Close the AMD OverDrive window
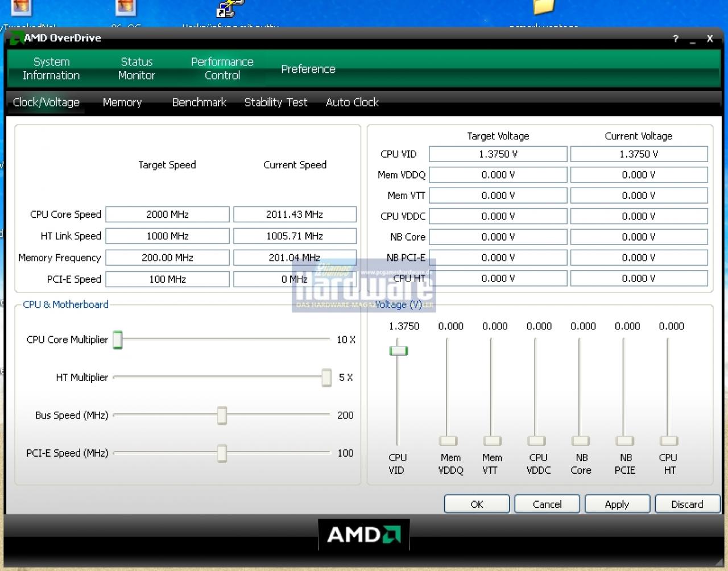Image resolution: width=728 pixels, height=571 pixels. [710, 39]
